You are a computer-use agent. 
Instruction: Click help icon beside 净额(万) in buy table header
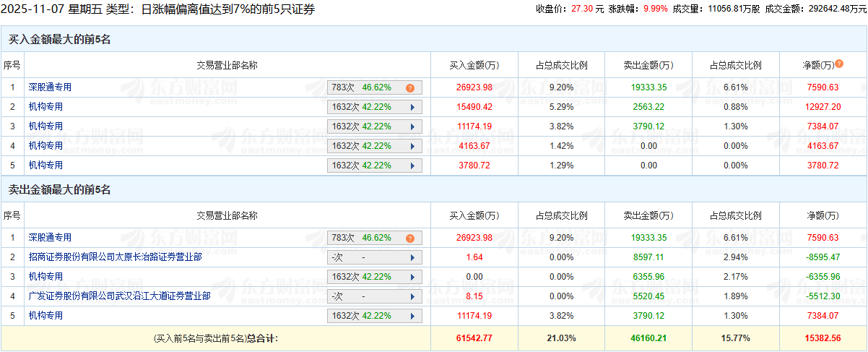click(839, 64)
